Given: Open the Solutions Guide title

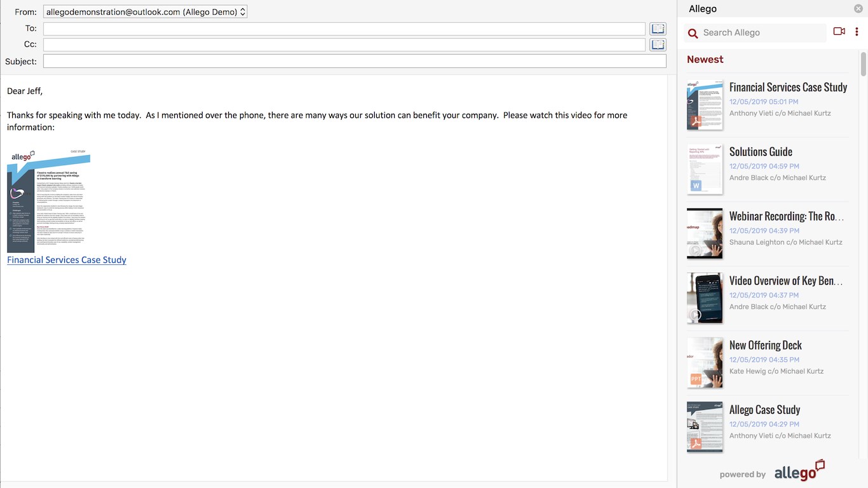Looking at the screenshot, I should pyautogui.click(x=761, y=152).
